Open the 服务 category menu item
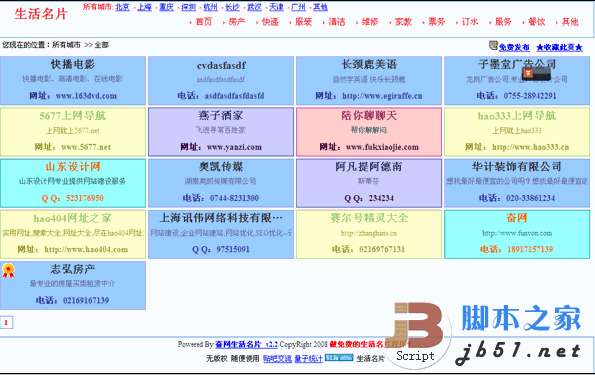 click(x=504, y=22)
